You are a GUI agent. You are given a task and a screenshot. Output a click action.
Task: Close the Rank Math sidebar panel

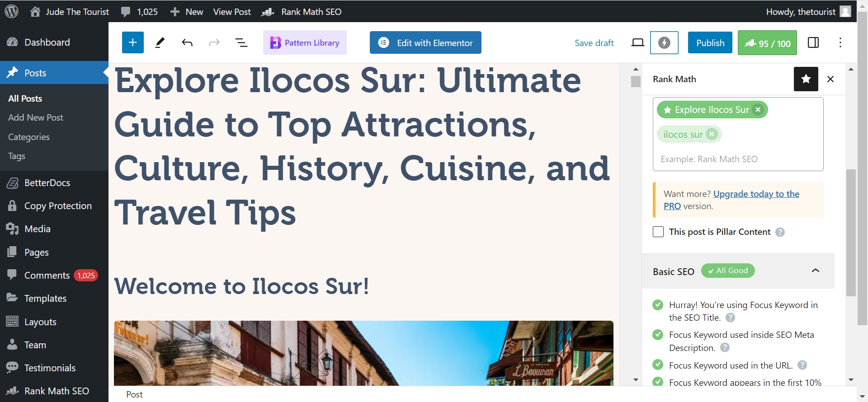(830, 79)
